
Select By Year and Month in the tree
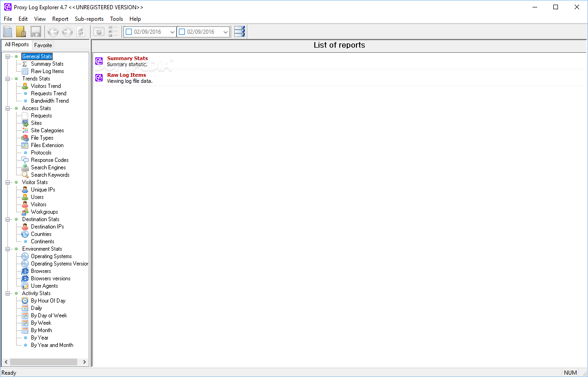[x=52, y=345]
